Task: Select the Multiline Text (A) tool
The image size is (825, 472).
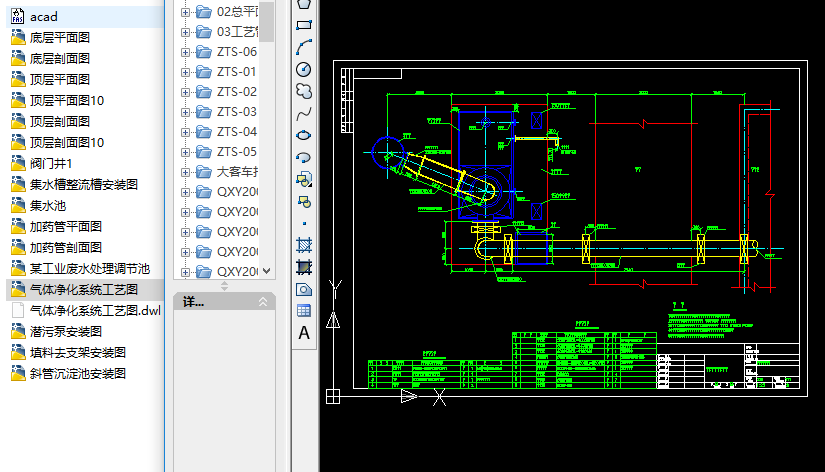Action: (x=305, y=333)
